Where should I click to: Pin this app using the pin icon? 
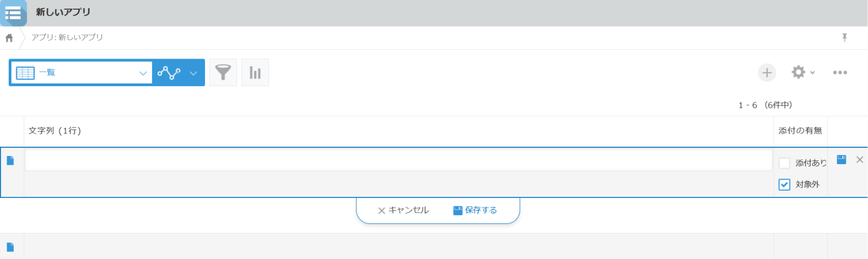[x=845, y=37]
